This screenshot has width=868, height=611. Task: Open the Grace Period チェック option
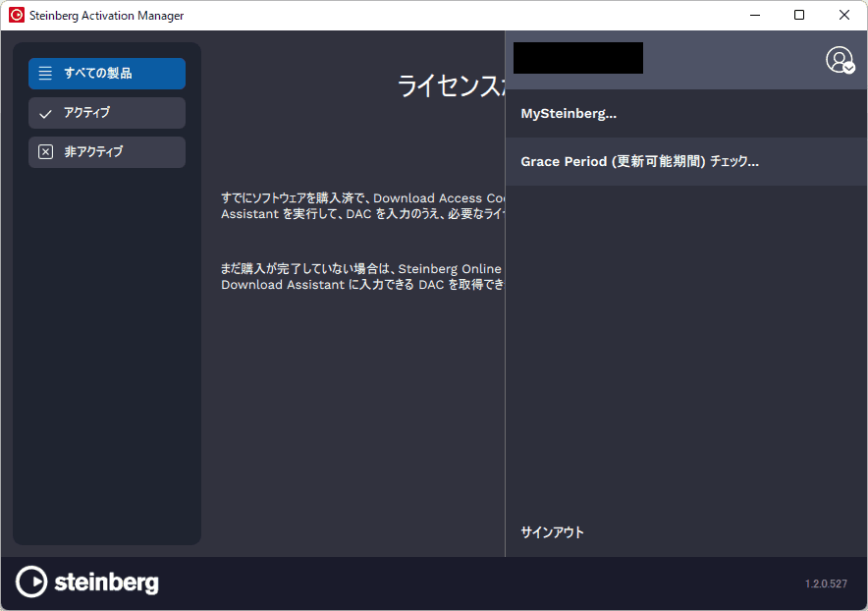pyautogui.click(x=638, y=161)
